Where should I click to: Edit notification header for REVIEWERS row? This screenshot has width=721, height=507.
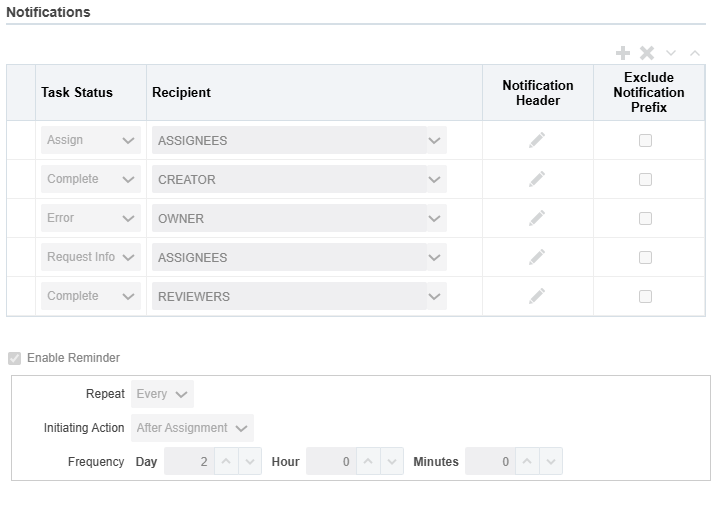tap(537, 296)
